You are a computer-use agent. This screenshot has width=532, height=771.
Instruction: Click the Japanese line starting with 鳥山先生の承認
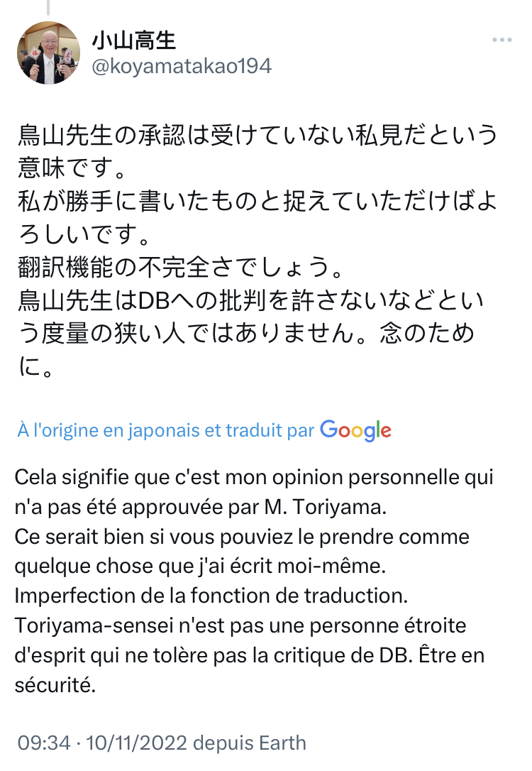pos(257,136)
